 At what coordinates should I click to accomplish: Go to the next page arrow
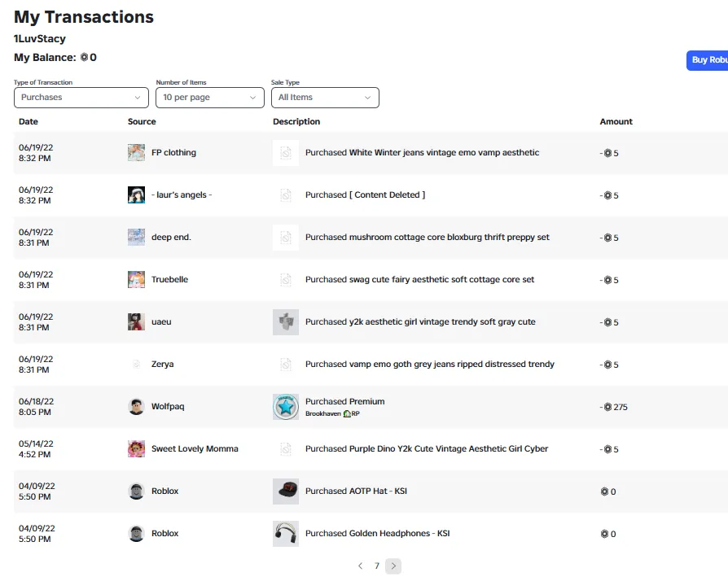tap(393, 566)
